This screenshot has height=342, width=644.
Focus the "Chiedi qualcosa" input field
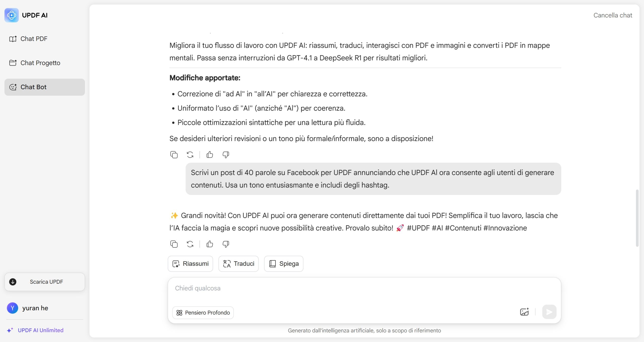click(x=364, y=291)
